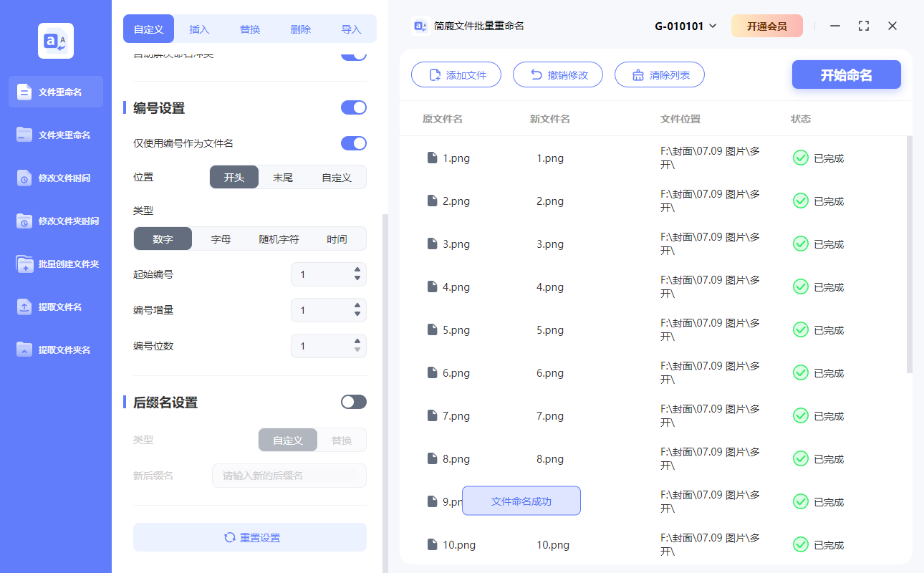Click the 重置设置 button
The height and width of the screenshot is (573, 924).
point(250,537)
